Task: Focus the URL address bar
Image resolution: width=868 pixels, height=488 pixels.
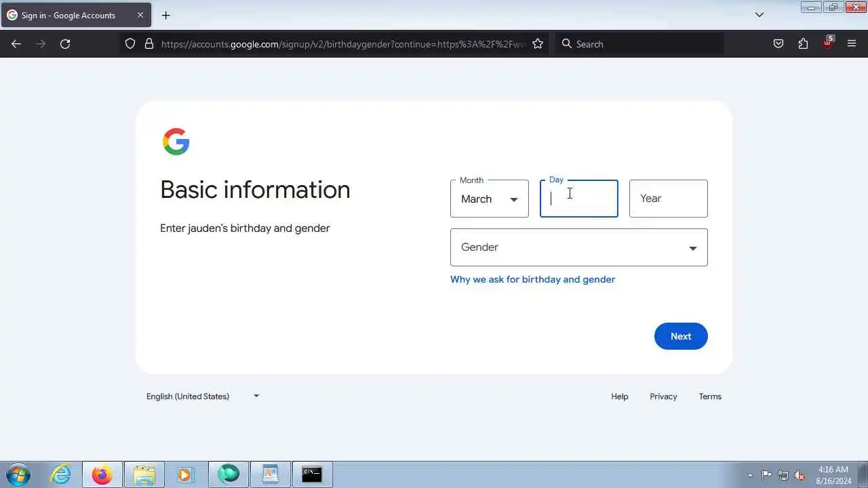Action: click(342, 44)
